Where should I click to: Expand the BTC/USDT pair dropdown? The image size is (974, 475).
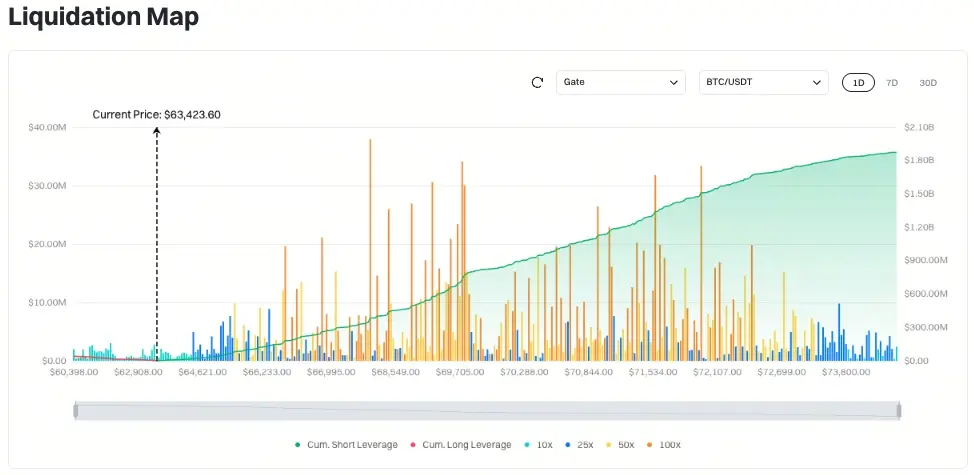(x=763, y=83)
